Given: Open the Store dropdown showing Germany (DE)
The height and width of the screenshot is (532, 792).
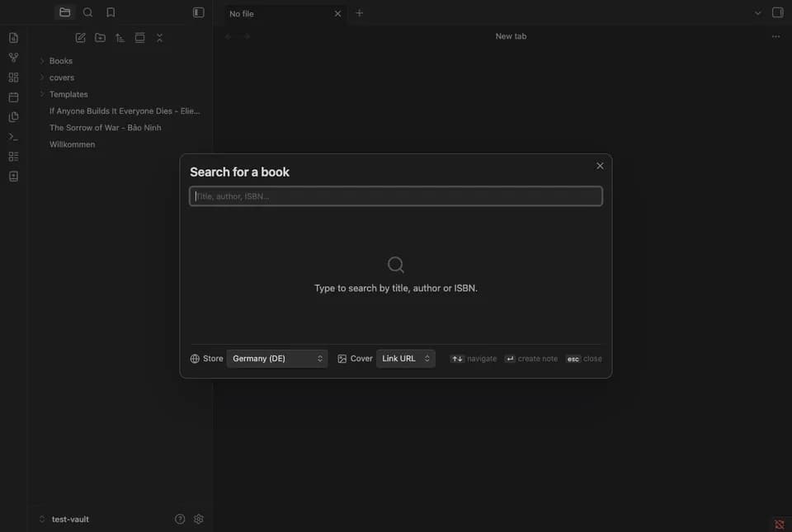Looking at the screenshot, I should click(x=277, y=359).
